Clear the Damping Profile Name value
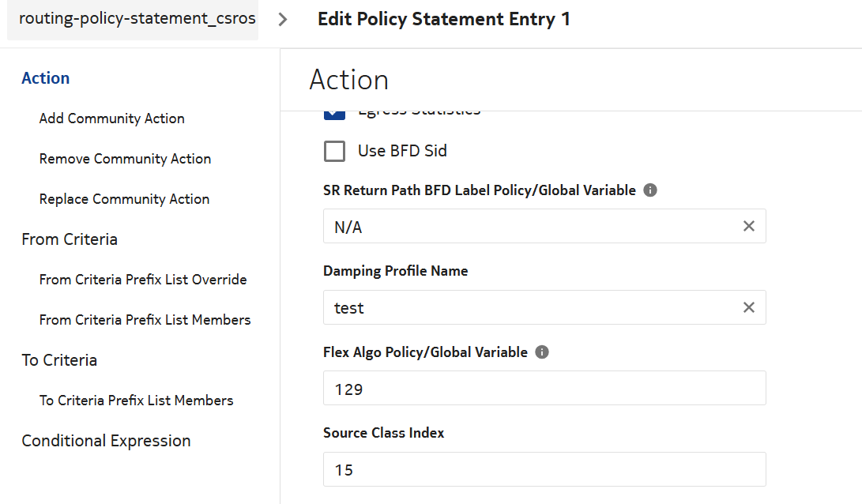 point(748,307)
